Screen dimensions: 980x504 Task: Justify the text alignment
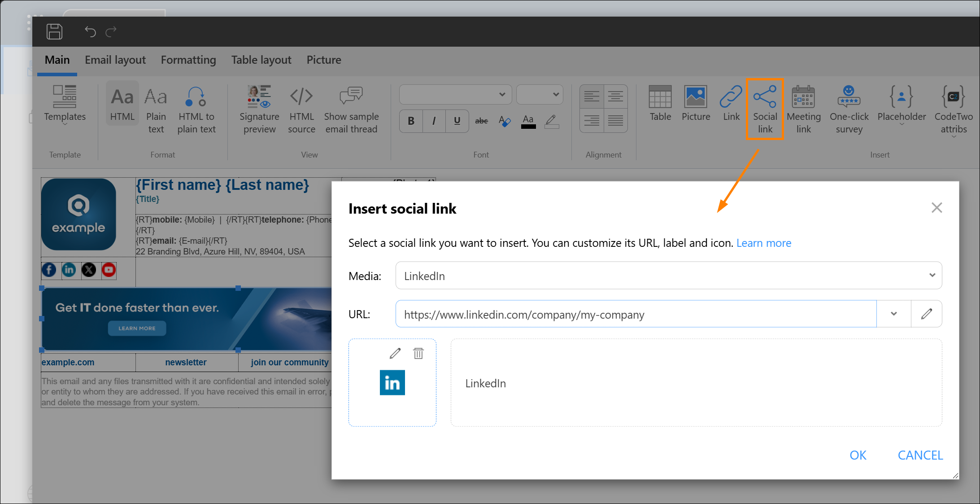pyautogui.click(x=615, y=120)
